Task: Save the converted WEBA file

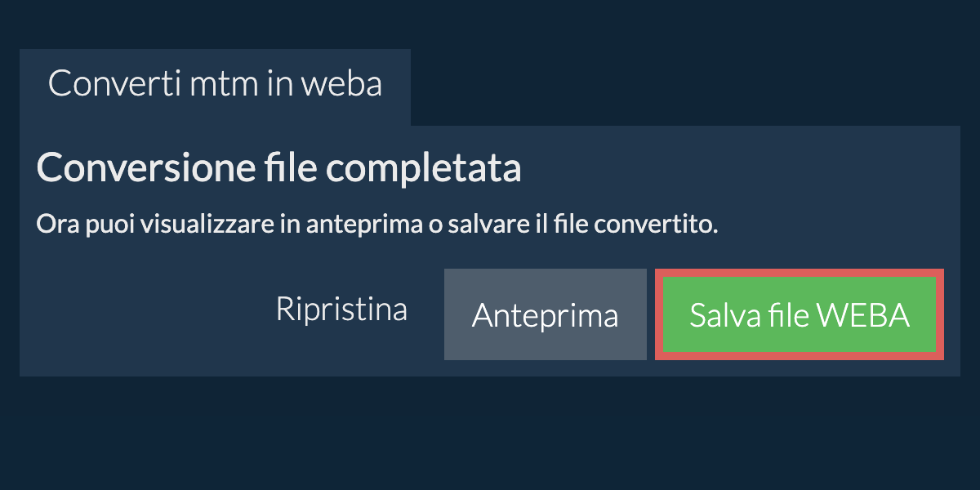Action: pos(799,314)
